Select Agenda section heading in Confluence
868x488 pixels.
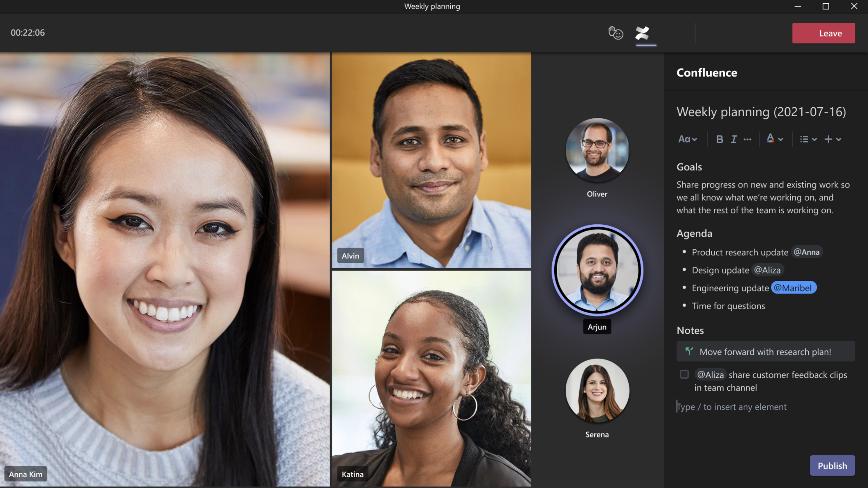tap(694, 233)
